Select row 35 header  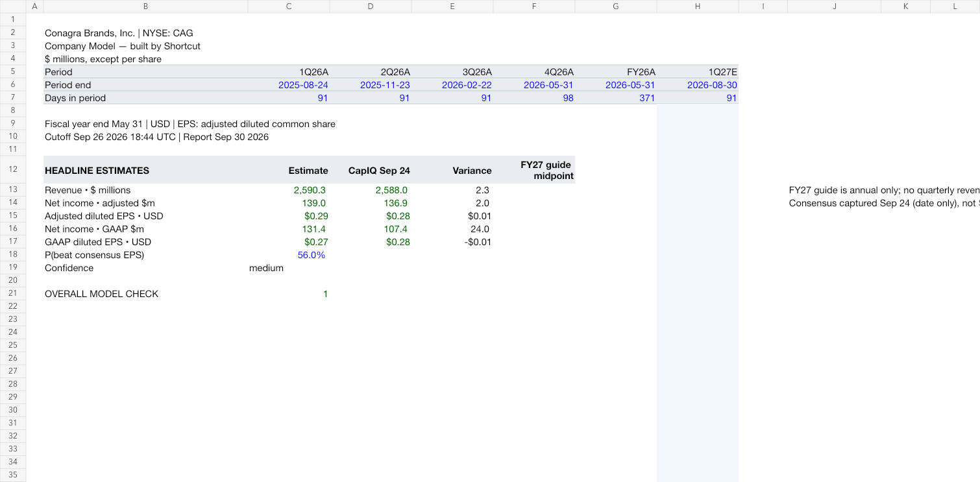tap(13, 475)
